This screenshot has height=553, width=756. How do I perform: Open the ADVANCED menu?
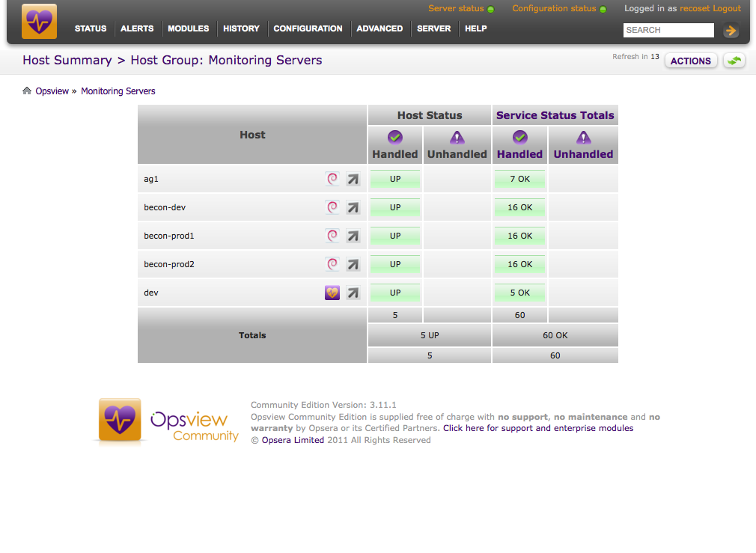tap(379, 28)
